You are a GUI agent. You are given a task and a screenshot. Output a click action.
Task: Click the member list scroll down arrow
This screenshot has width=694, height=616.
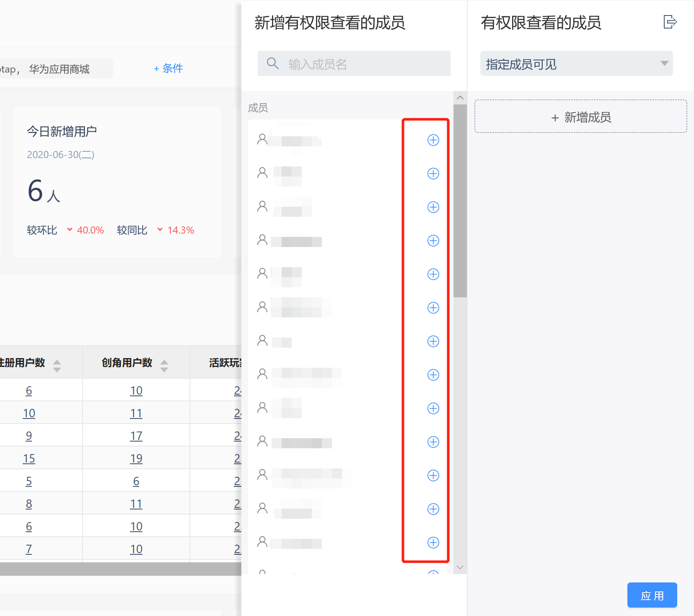[x=460, y=567]
